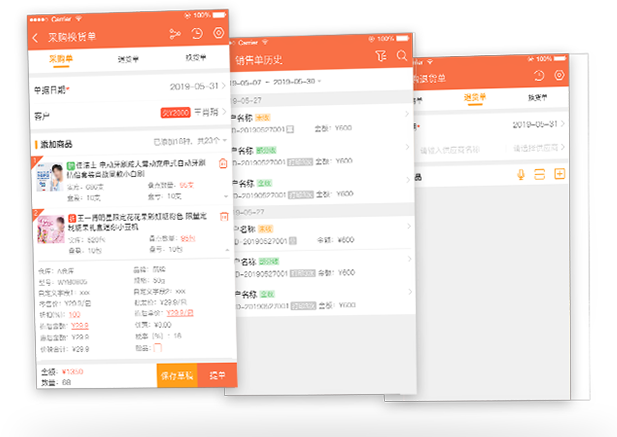This screenshot has height=437, width=617.
Task: Click the 保存草稿 button
Action: (176, 374)
